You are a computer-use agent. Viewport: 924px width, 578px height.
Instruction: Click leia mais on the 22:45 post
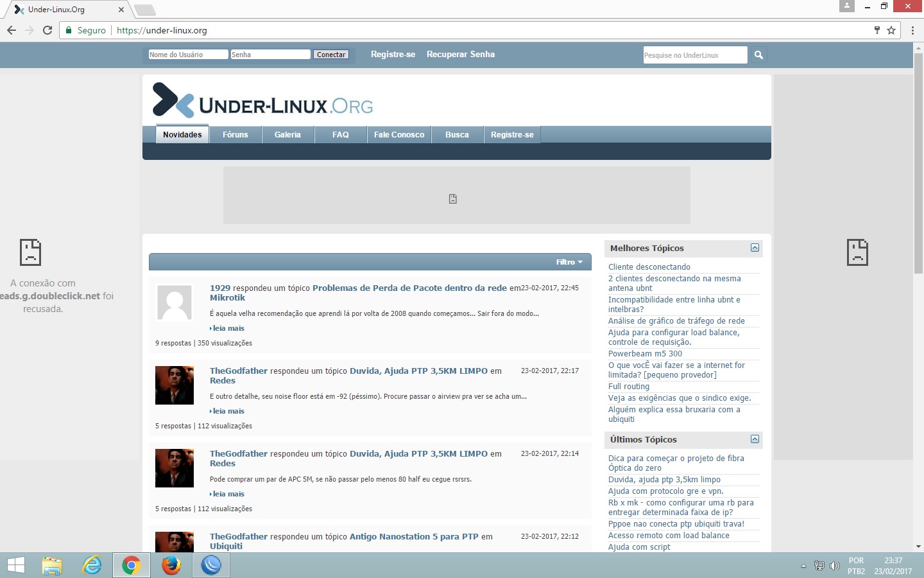point(228,328)
